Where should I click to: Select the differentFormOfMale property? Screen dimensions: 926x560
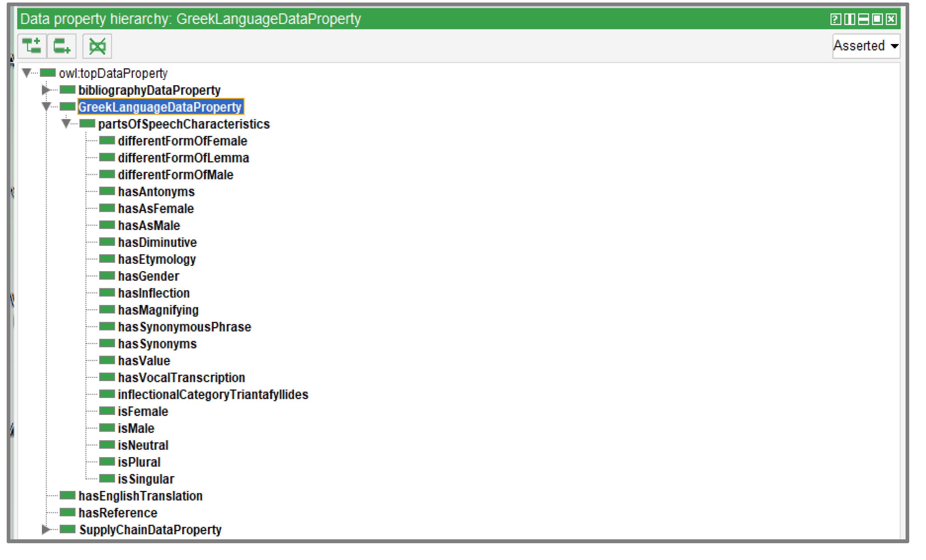click(176, 175)
